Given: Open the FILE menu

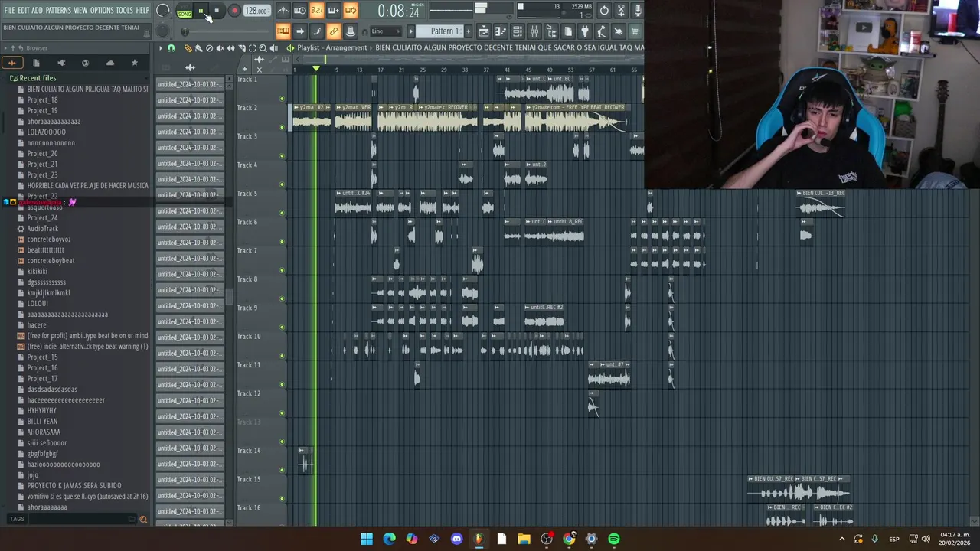Looking at the screenshot, I should tap(9, 10).
